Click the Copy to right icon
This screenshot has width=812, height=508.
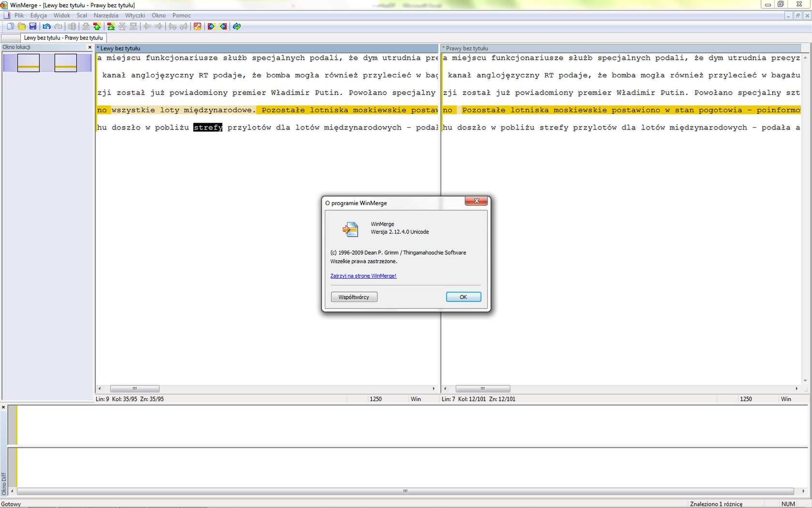pyautogui.click(x=147, y=27)
